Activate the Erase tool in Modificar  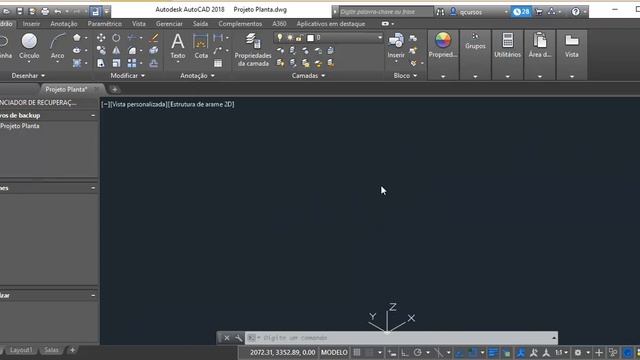point(154,38)
